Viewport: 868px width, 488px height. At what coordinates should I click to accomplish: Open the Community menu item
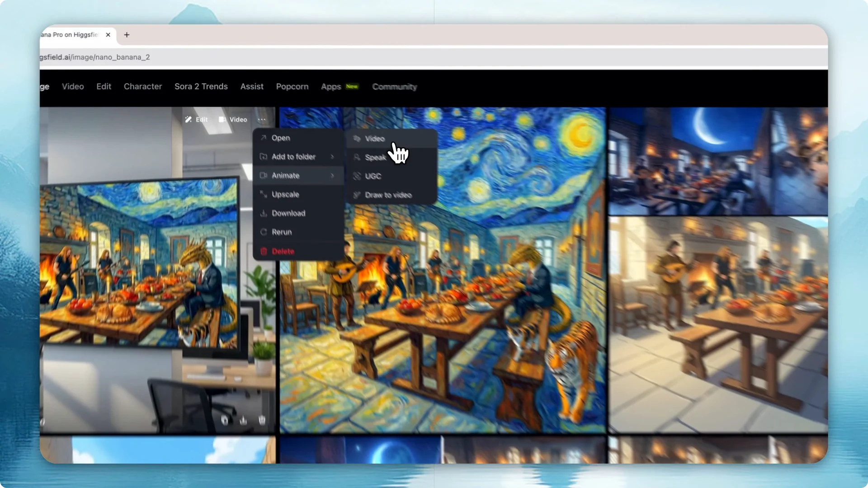394,87
